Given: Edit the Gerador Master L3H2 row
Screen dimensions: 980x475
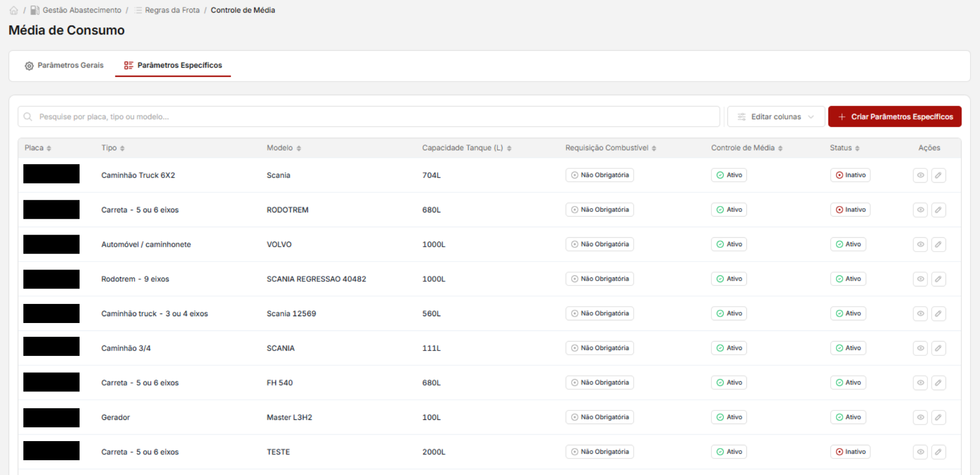Looking at the screenshot, I should coord(938,417).
